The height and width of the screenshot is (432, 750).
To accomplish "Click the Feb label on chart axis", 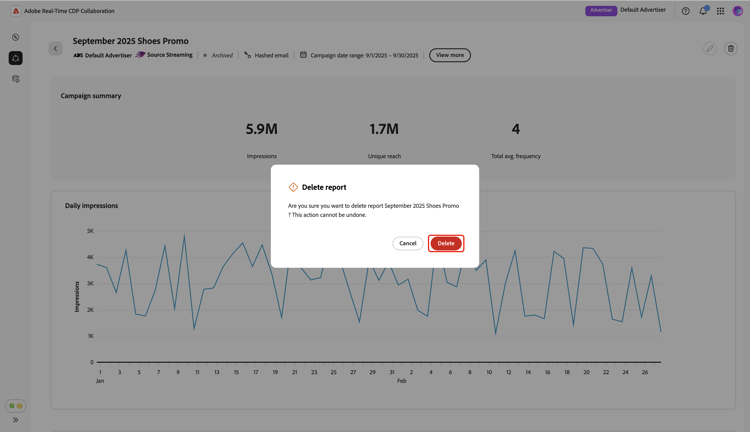I will point(401,381).
